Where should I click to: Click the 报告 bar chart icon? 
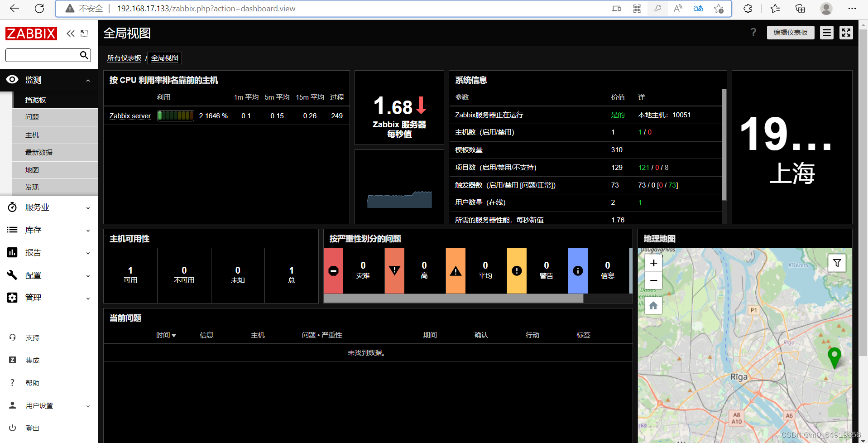12,252
